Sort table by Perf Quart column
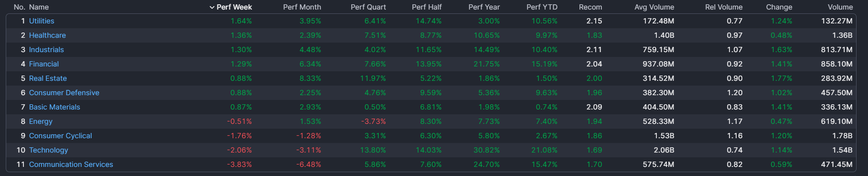Image resolution: width=868 pixels, height=176 pixels. (x=368, y=7)
